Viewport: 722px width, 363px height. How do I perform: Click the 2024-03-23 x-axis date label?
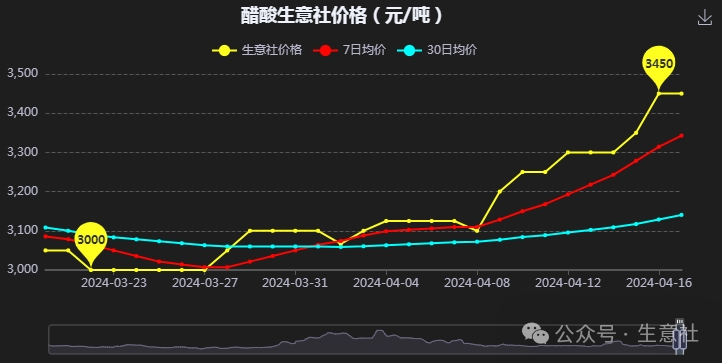tap(114, 282)
